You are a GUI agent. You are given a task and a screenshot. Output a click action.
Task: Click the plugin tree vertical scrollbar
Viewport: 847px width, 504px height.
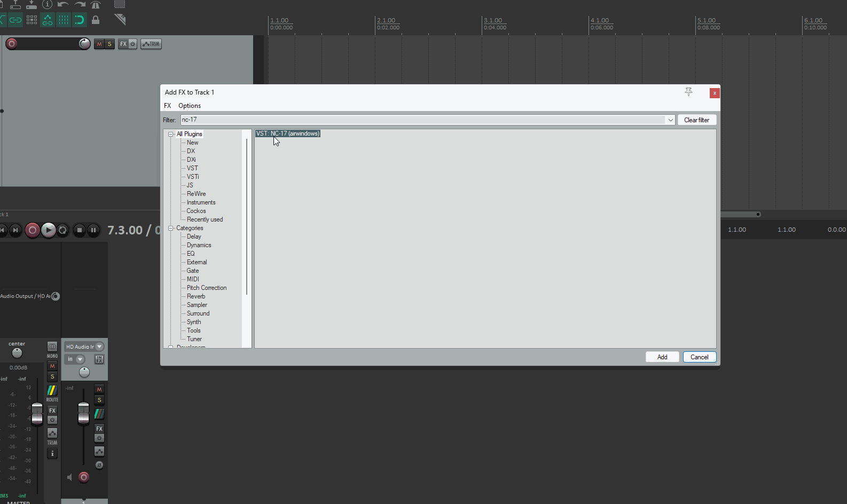click(x=247, y=216)
